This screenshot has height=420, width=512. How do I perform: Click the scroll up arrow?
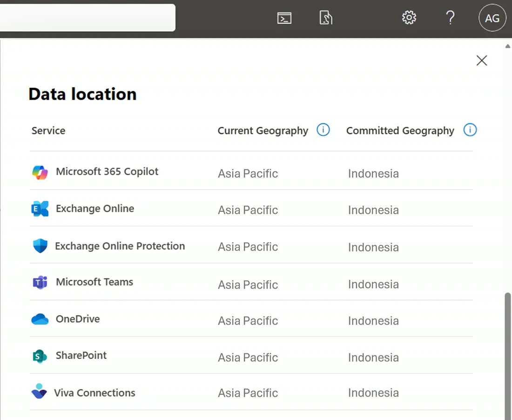(508, 46)
